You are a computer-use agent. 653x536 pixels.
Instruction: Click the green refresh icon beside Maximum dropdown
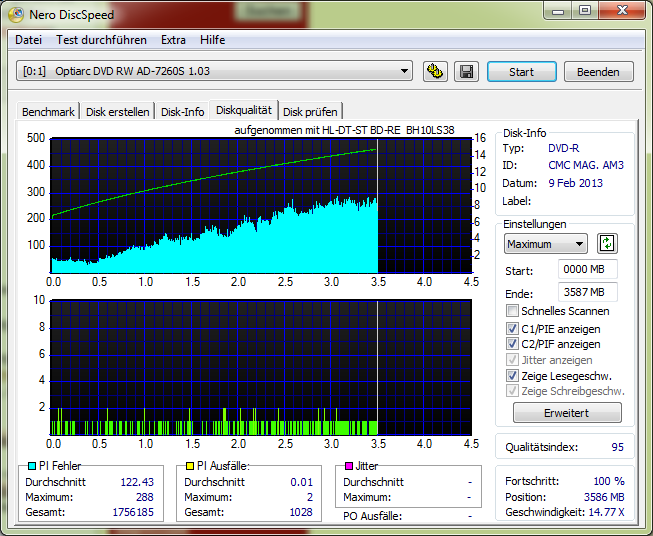coord(607,244)
